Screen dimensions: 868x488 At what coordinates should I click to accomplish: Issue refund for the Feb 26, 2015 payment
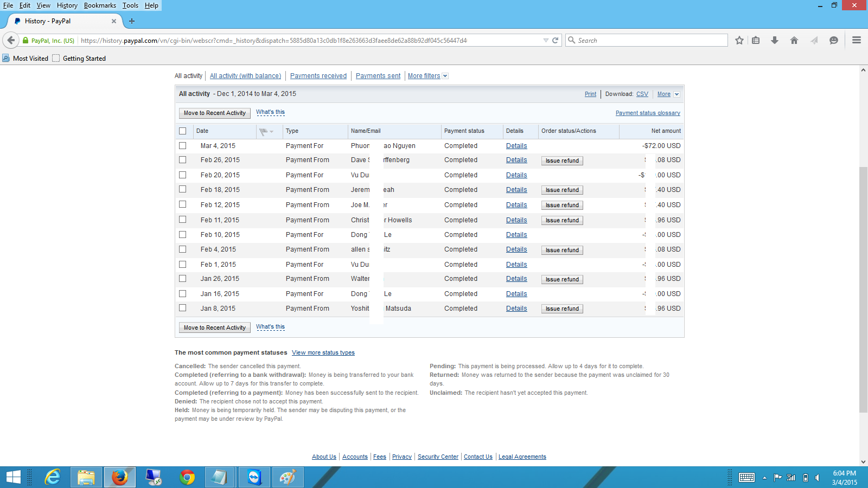click(562, 160)
